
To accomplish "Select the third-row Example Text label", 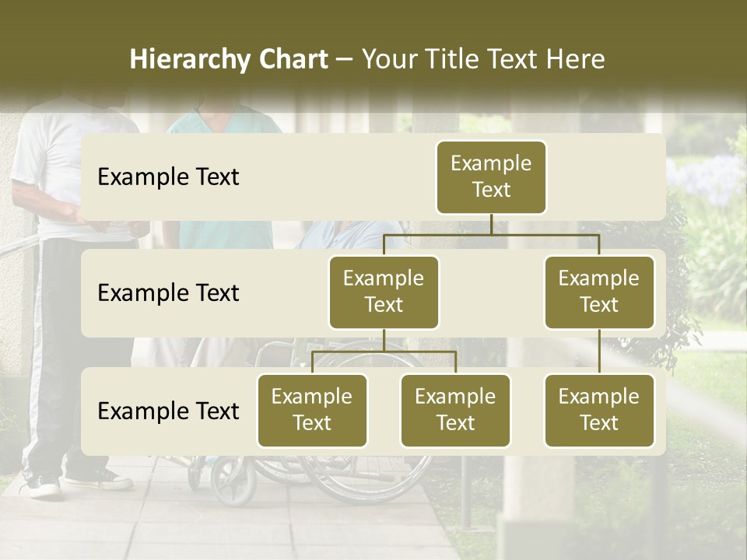I will pos(167,411).
